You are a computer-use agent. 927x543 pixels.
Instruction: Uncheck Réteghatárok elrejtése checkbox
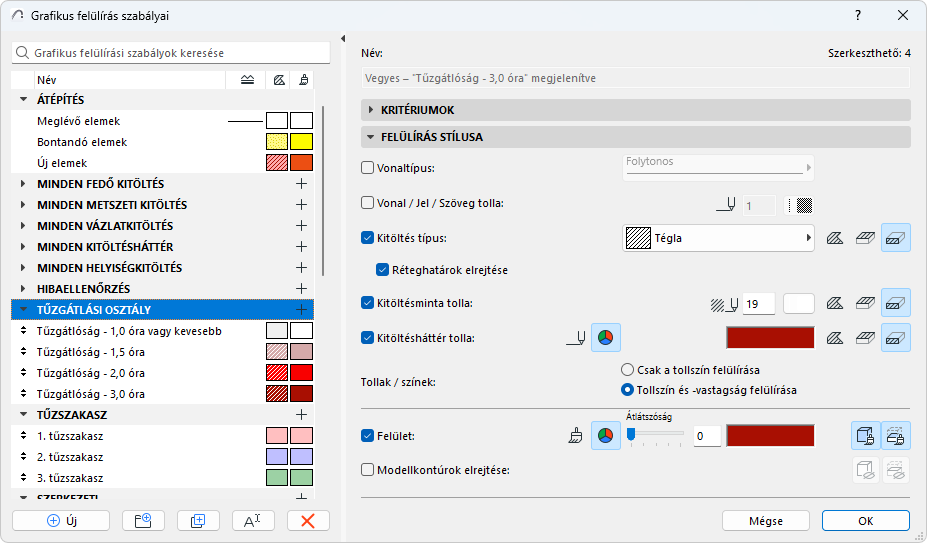(x=383, y=270)
